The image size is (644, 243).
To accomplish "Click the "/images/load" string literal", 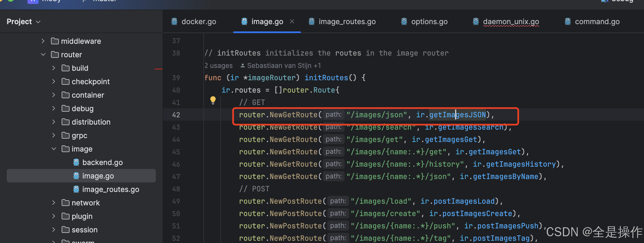I will (x=381, y=201).
